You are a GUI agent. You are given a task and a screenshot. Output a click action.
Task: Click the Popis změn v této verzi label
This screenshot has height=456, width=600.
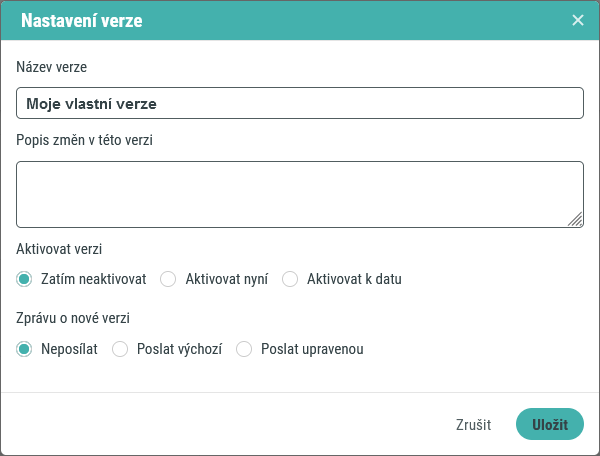(x=84, y=139)
